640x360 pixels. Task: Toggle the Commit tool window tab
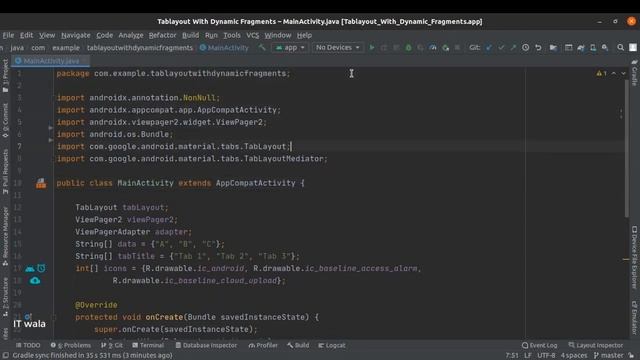click(5, 120)
